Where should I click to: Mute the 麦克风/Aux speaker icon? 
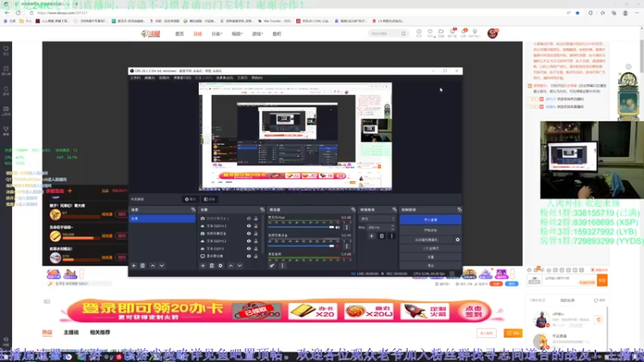[x=337, y=227]
